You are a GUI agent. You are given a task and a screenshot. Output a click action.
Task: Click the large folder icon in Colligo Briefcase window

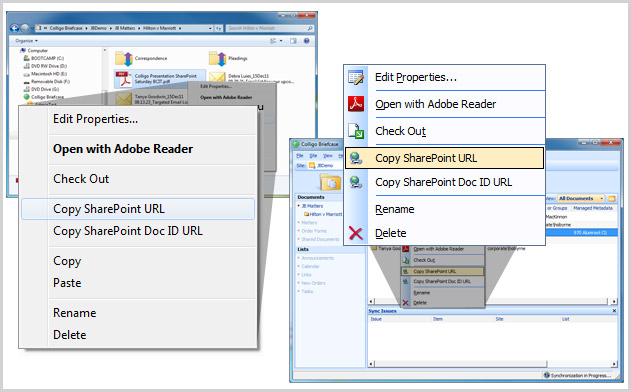[x=330, y=183]
